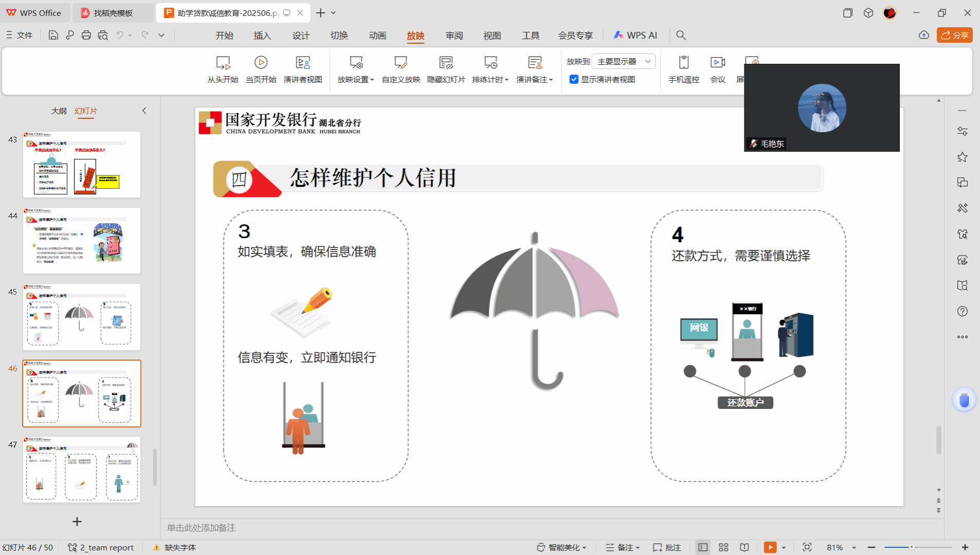Open 手机遥控 phone remote control
Screen dimensions: 980x555
(x=683, y=63)
